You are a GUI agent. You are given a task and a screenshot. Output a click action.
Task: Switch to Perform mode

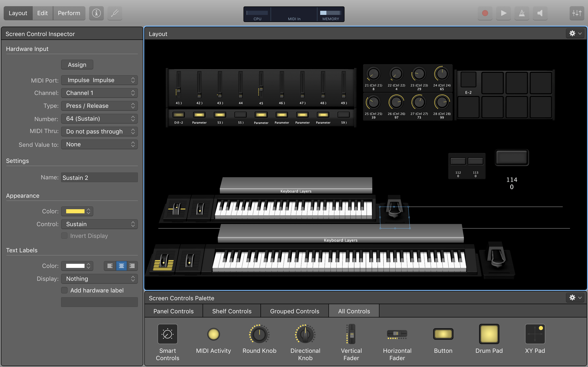coord(69,13)
